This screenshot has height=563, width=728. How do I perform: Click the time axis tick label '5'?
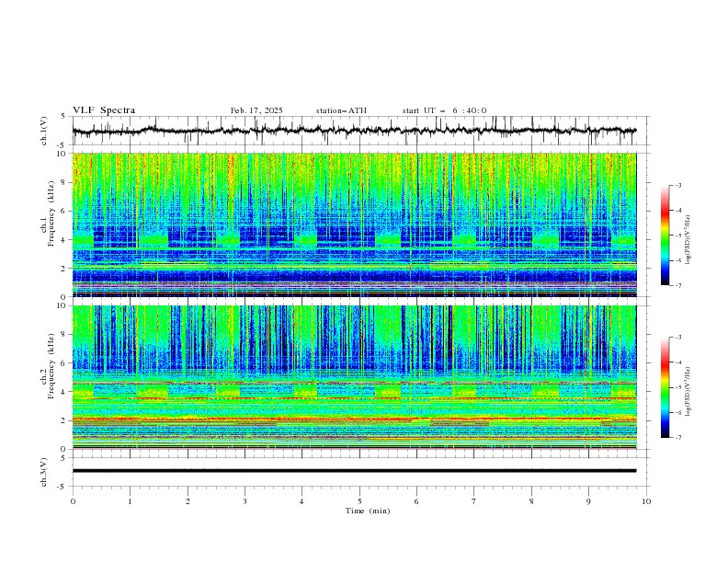[359, 501]
